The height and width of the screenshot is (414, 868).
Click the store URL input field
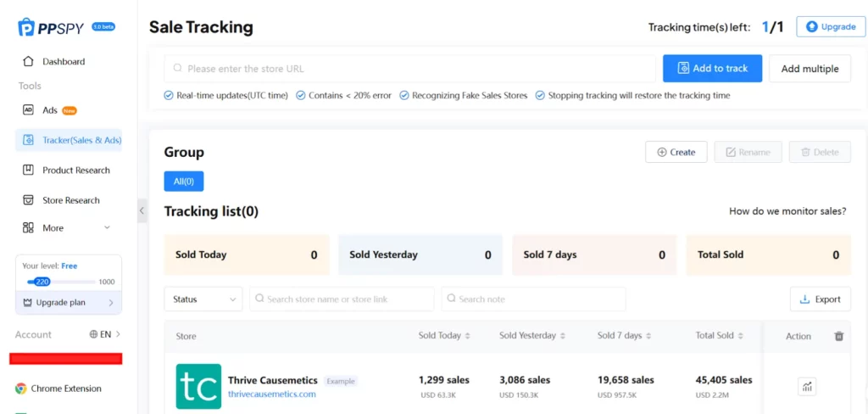(x=409, y=69)
